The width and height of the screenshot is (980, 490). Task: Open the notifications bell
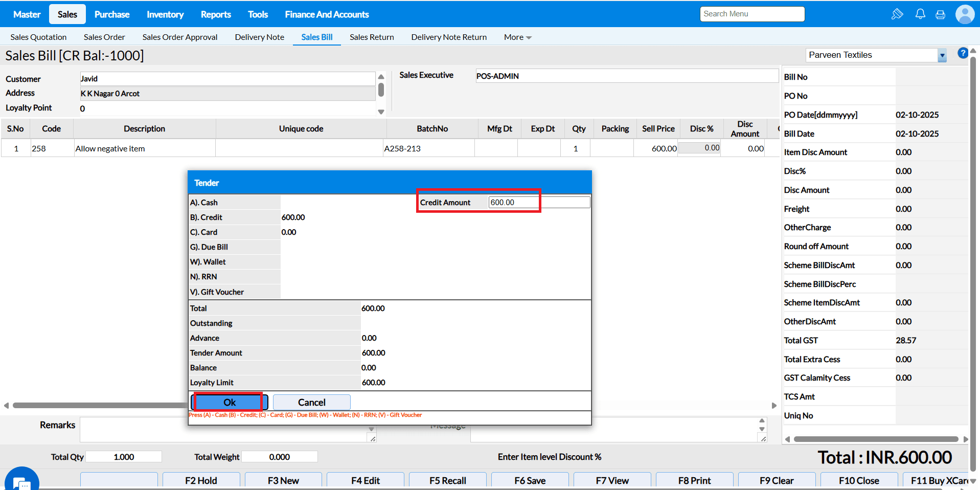tap(920, 14)
